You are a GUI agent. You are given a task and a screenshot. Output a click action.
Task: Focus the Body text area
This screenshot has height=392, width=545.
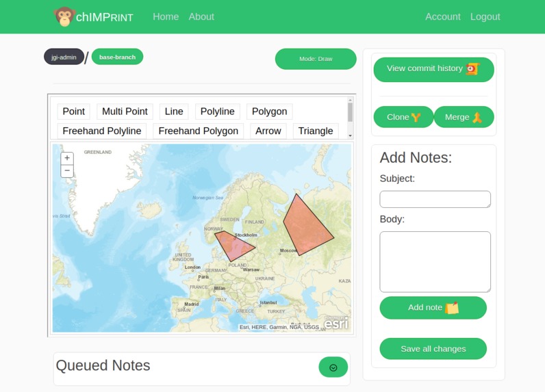pyautogui.click(x=435, y=262)
